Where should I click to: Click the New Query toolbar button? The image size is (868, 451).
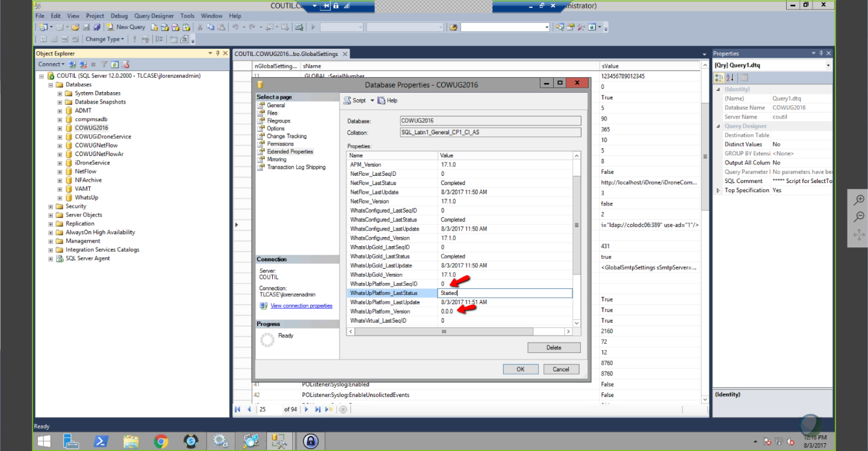[126, 27]
